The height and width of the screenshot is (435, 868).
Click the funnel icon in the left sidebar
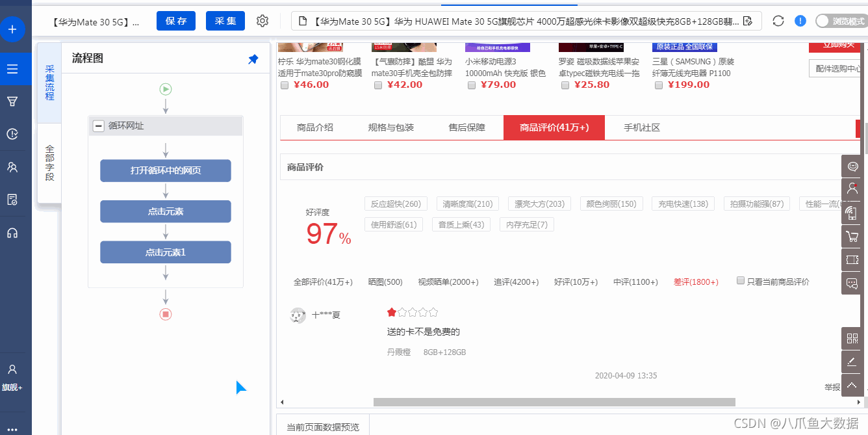tap(12, 101)
